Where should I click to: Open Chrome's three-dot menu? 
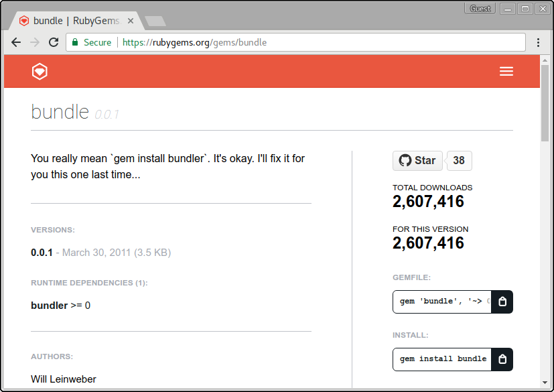[x=538, y=42]
